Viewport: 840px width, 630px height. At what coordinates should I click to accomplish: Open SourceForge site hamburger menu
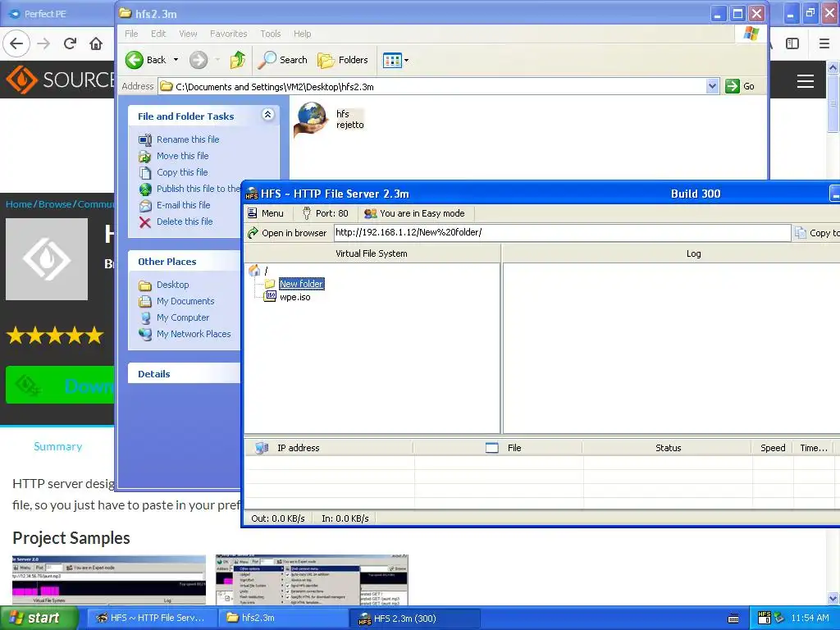pos(806,81)
